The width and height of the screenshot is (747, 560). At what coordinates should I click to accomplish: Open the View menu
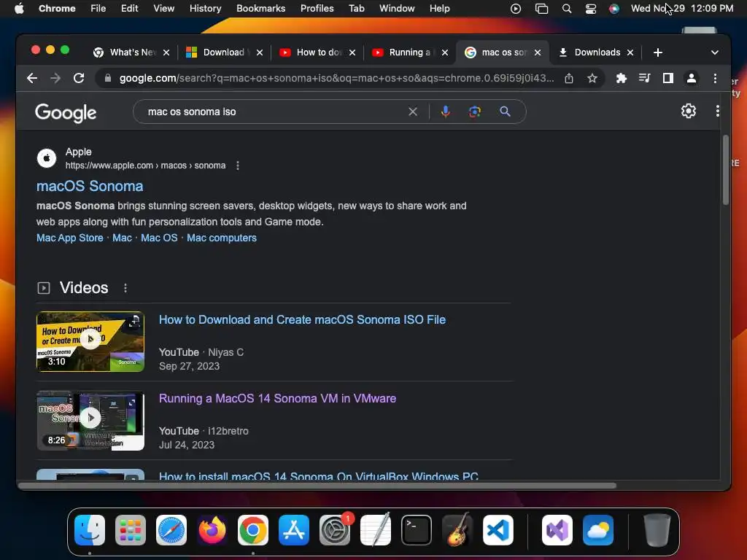(x=163, y=9)
